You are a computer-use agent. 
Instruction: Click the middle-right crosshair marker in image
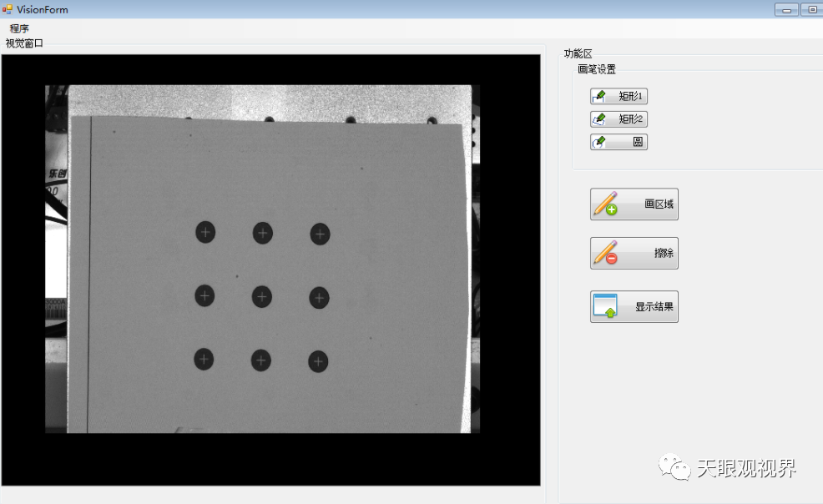click(x=319, y=297)
